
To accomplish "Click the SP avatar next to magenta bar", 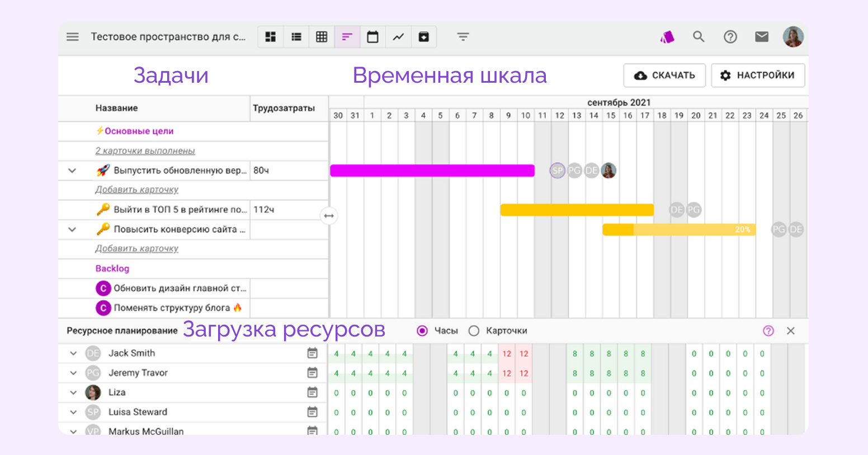I will (x=558, y=170).
